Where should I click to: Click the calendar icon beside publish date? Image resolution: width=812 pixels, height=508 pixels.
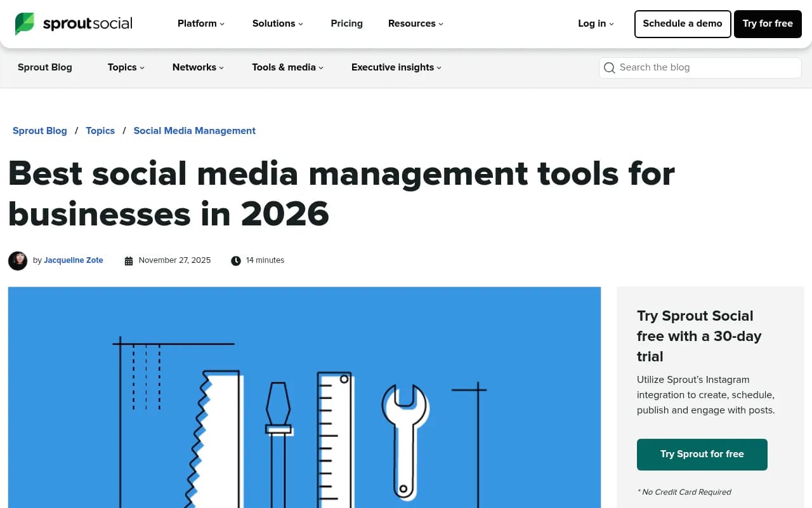pyautogui.click(x=129, y=261)
